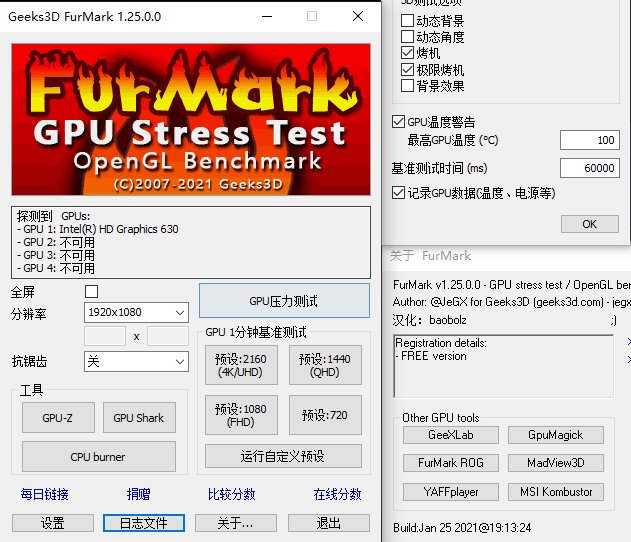Open the 日志文件 log file button
Image resolution: width=631 pixels, height=542 pixels.
[x=143, y=523]
